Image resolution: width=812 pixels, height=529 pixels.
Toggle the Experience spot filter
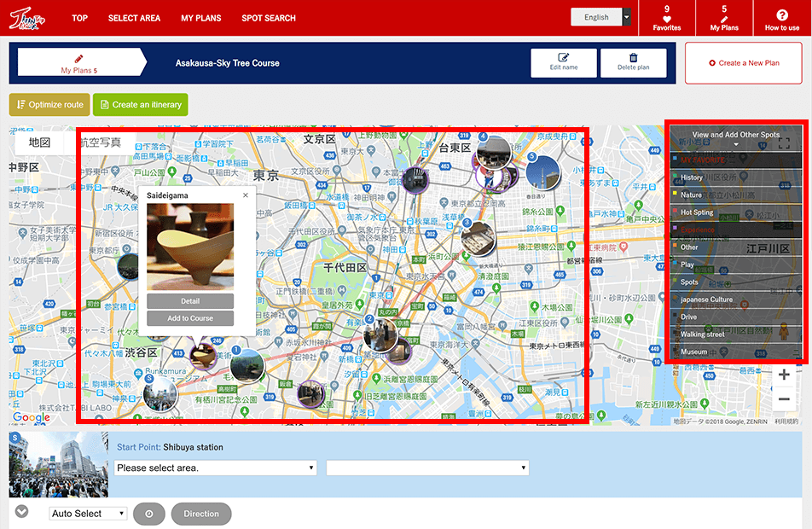tap(736, 230)
